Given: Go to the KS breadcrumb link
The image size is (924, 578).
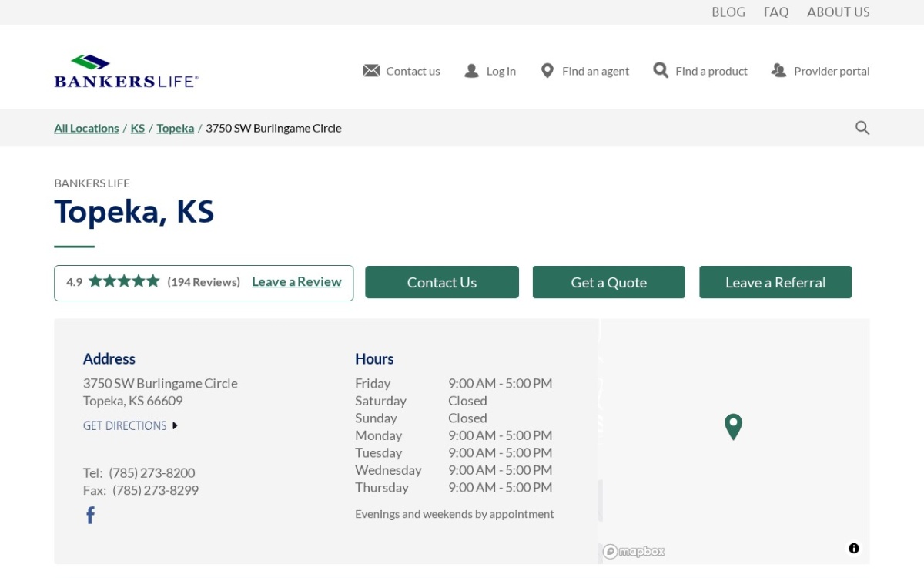Looking at the screenshot, I should (x=138, y=128).
